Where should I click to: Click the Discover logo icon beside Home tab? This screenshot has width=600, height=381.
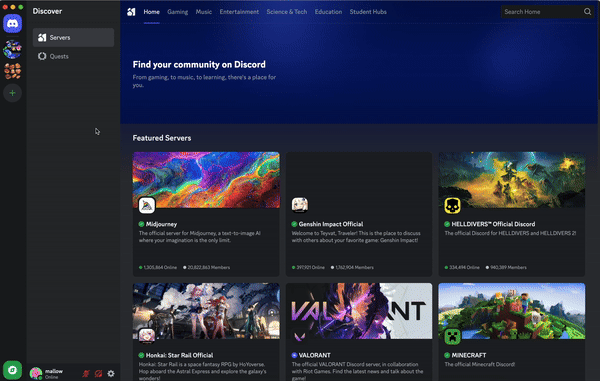(x=131, y=12)
